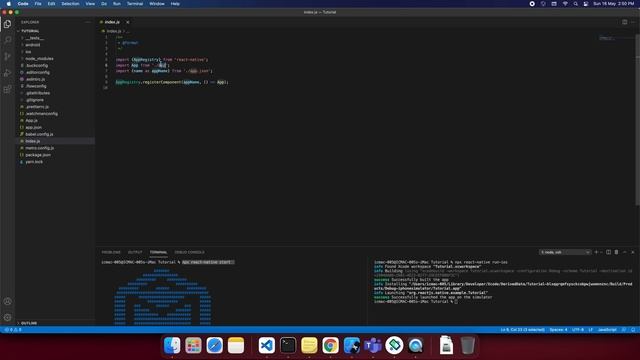Open Spotlight search in menu bar
Image resolution: width=640 pixels, height=360 pixels.
tap(576, 4)
